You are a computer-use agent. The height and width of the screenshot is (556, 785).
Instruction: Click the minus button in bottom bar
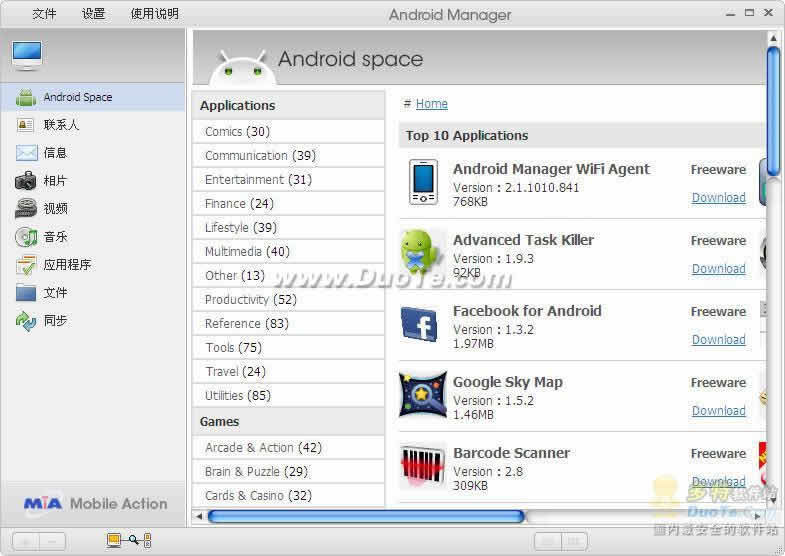pyautogui.click(x=53, y=541)
